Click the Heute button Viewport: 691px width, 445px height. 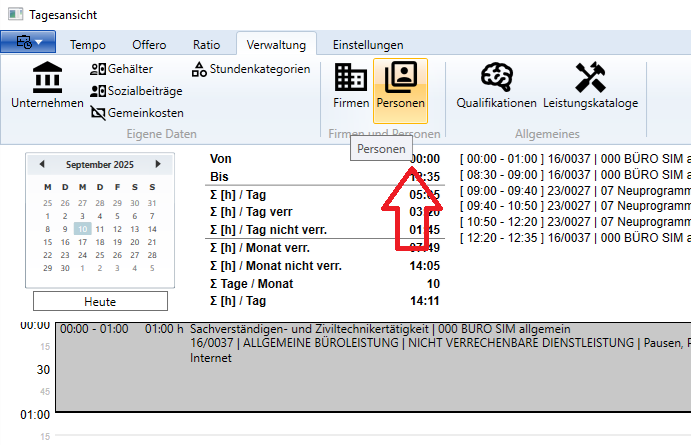click(100, 302)
